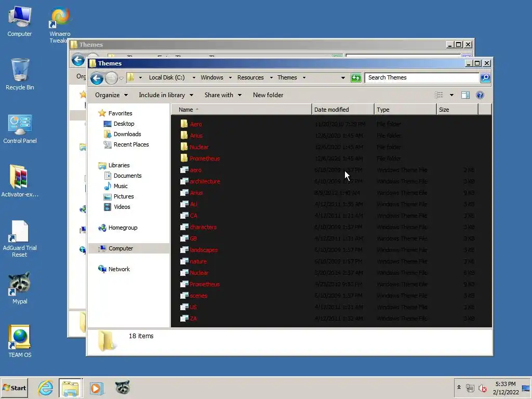The image size is (532, 399).
Task: Open Windows Media Player from taskbar
Action: [96, 388]
